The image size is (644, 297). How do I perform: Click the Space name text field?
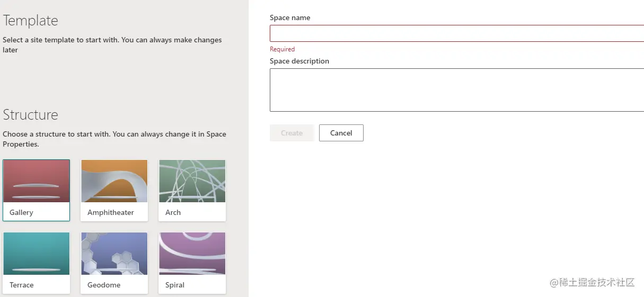[x=456, y=33]
